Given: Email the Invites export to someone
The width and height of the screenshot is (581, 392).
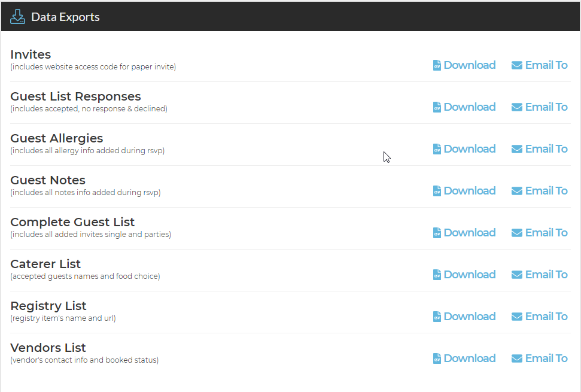Looking at the screenshot, I should 539,65.
